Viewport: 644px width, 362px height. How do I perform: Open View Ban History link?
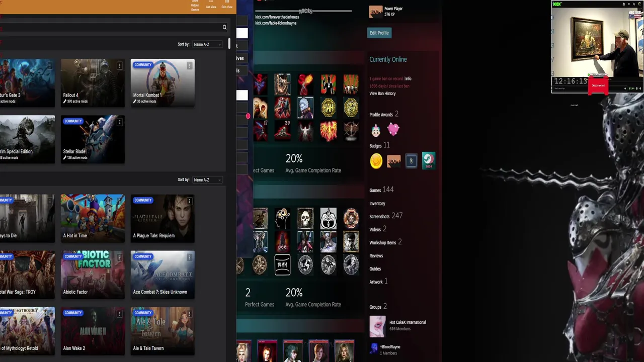382,94
